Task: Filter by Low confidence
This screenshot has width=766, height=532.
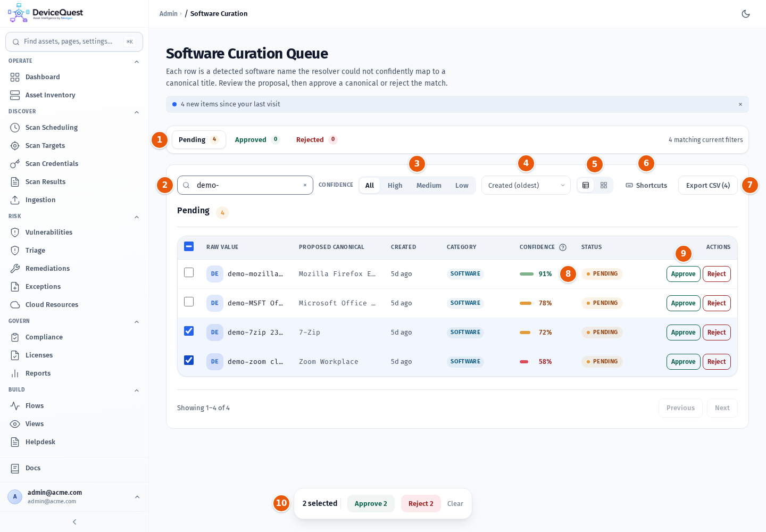Action: 462,185
